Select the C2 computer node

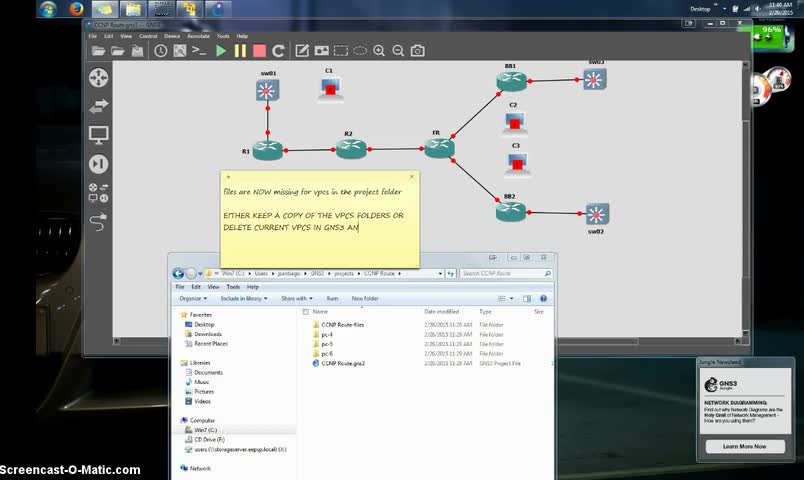(x=514, y=123)
